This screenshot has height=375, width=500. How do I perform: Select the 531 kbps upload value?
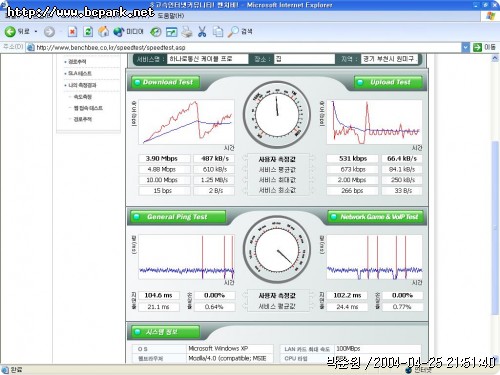[x=352, y=159]
